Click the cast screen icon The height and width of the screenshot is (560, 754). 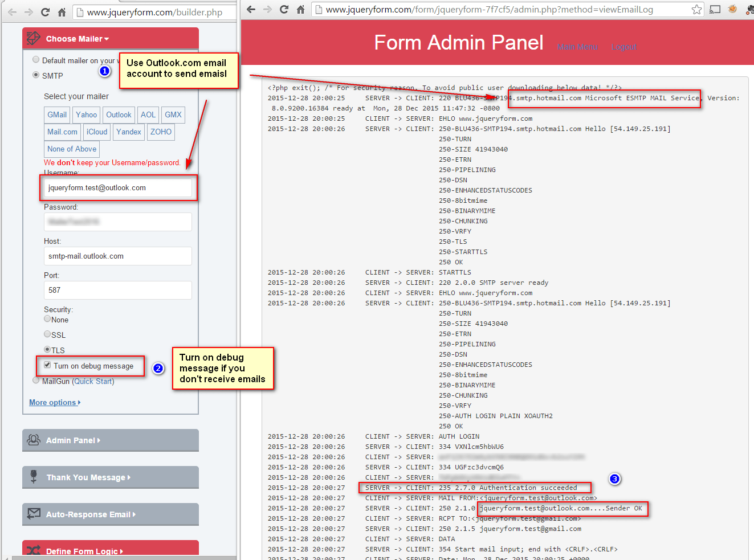pos(715,9)
